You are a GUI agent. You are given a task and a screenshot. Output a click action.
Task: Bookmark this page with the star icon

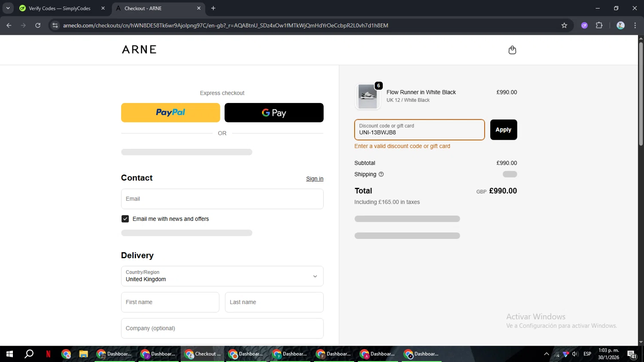click(564, 25)
